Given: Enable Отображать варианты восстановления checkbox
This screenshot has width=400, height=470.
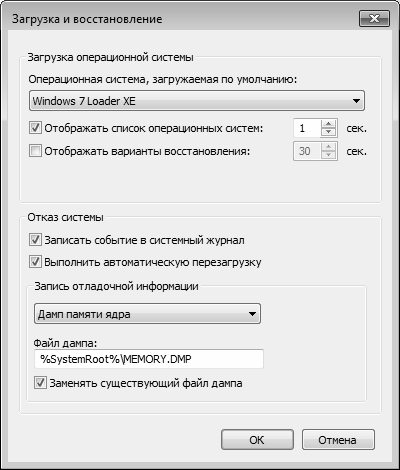Looking at the screenshot, I should click(x=35, y=151).
